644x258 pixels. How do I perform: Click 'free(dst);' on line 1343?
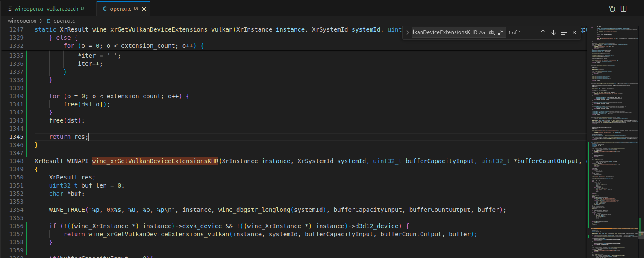tap(67, 120)
